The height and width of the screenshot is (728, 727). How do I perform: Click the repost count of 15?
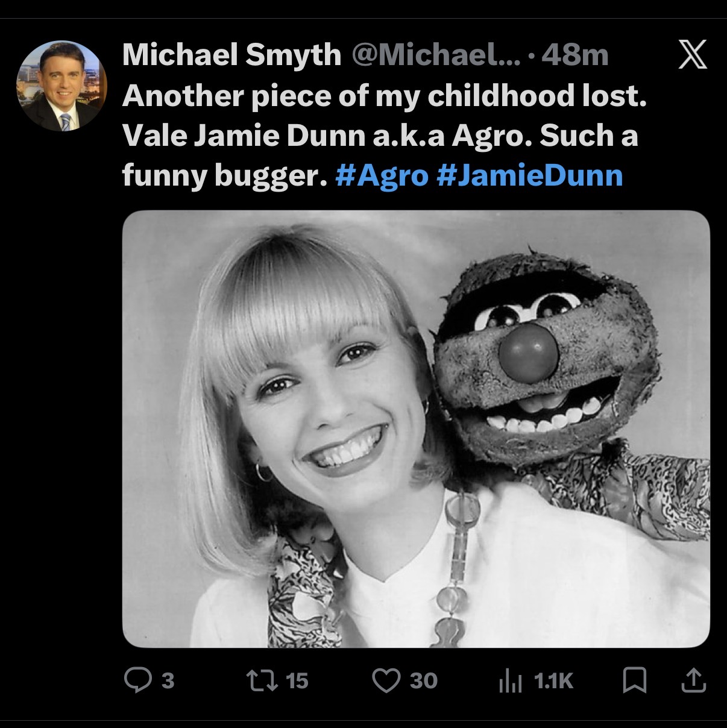[297, 680]
